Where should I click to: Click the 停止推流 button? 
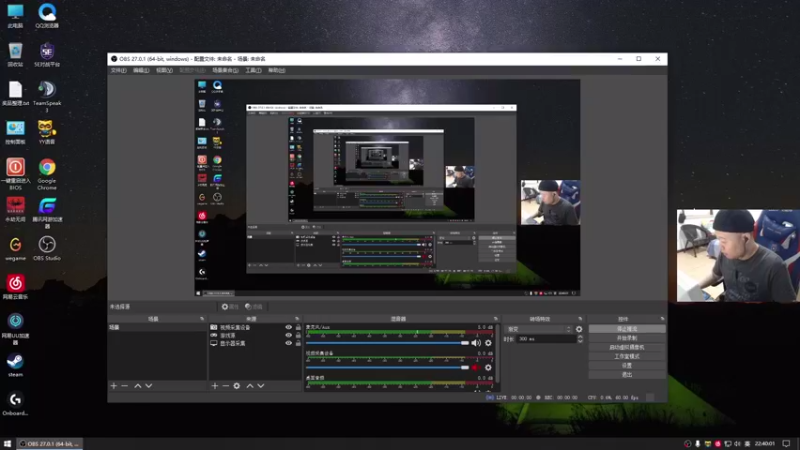[627, 329]
